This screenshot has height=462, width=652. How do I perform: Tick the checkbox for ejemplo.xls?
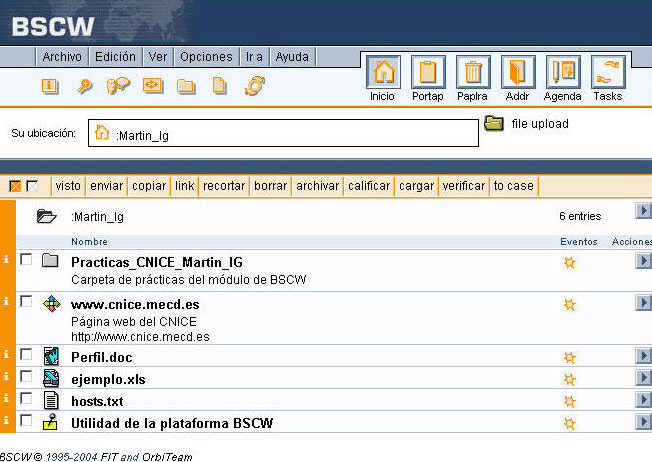click(26, 377)
